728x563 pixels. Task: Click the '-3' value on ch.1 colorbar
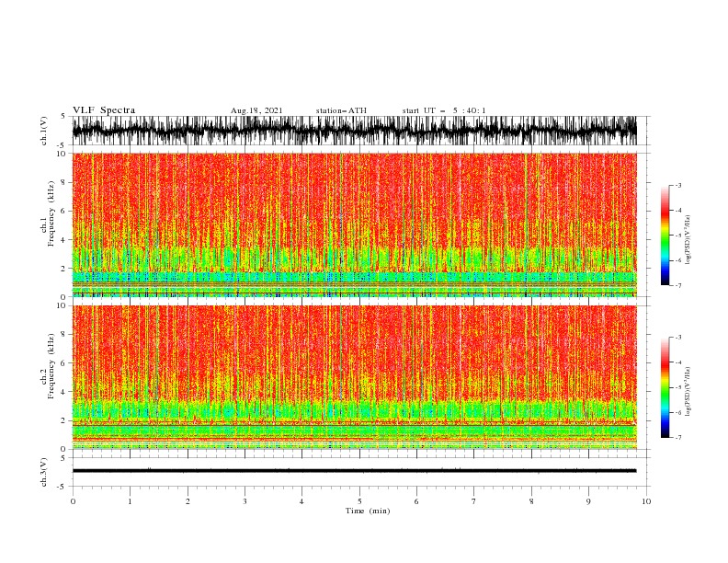678,185
